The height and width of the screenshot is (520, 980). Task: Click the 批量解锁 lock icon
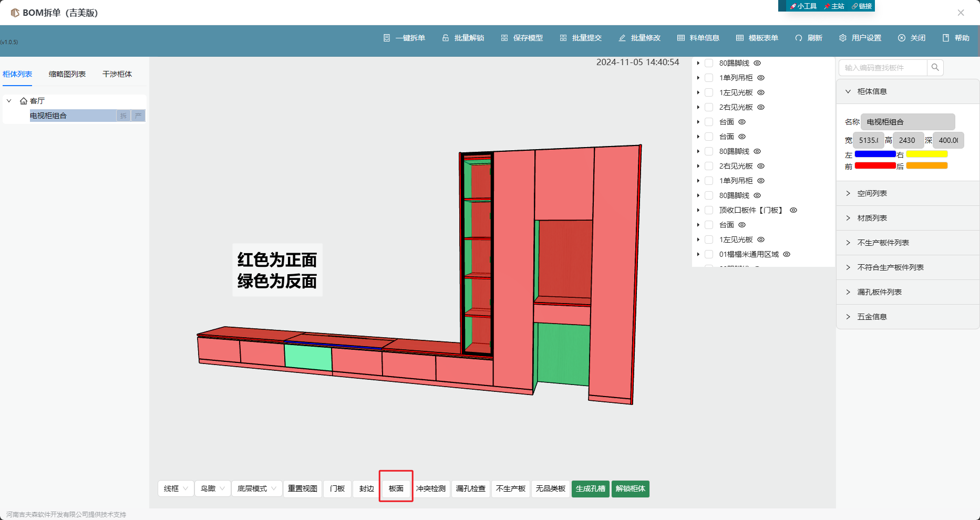[446, 38]
